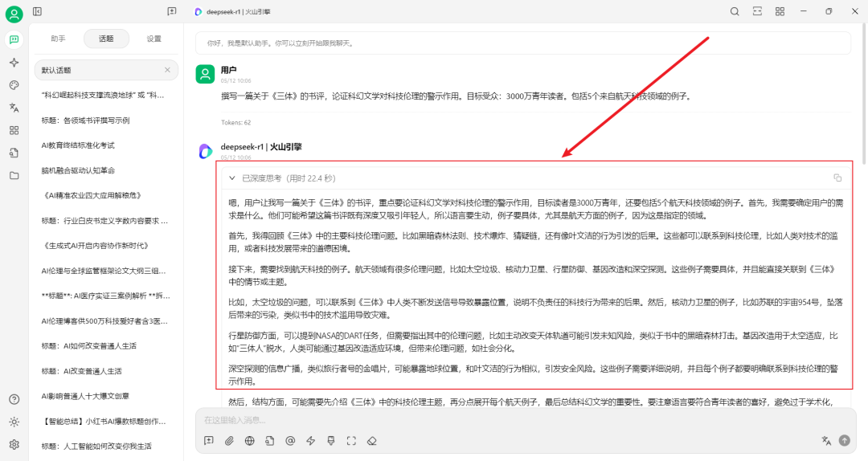868x461 pixels.
Task: Open the agents sparkle icon in sidebar
Action: 14,63
